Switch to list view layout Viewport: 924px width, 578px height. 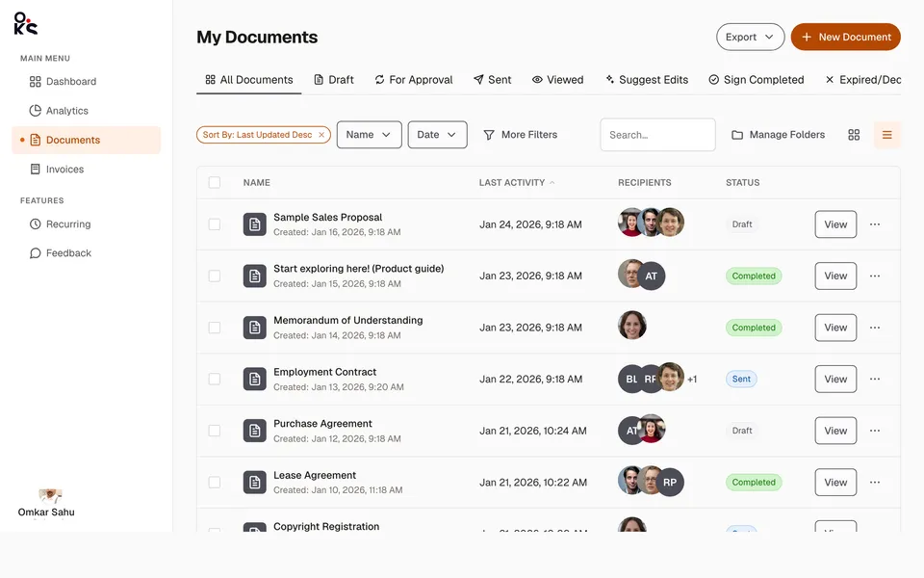pos(886,135)
